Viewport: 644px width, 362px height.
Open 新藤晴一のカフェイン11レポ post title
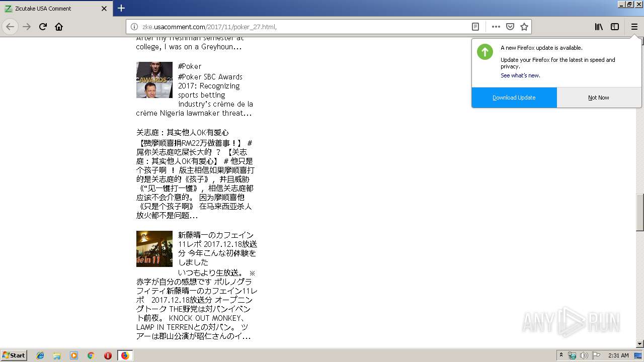[x=217, y=249]
